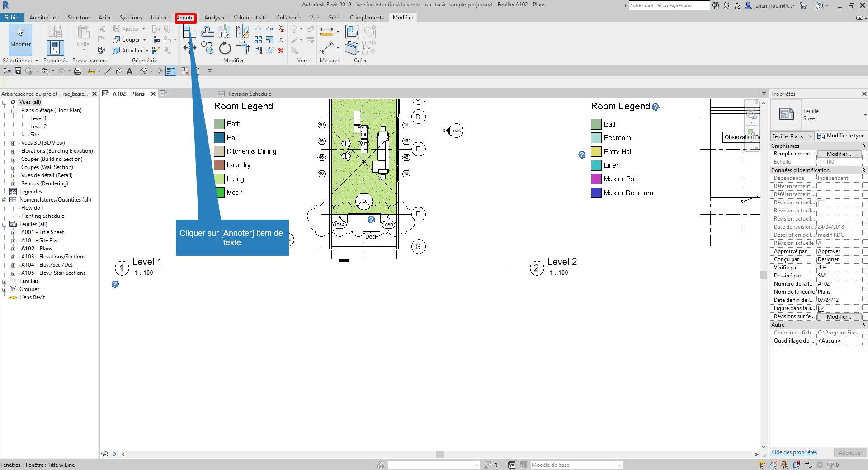Image resolution: width=868 pixels, height=470 pixels.
Task: Select the Rotate tool in the ribbon
Action: (x=225, y=48)
